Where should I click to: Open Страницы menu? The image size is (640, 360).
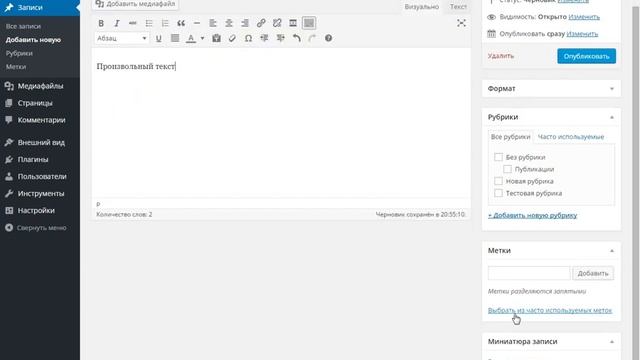(40, 103)
